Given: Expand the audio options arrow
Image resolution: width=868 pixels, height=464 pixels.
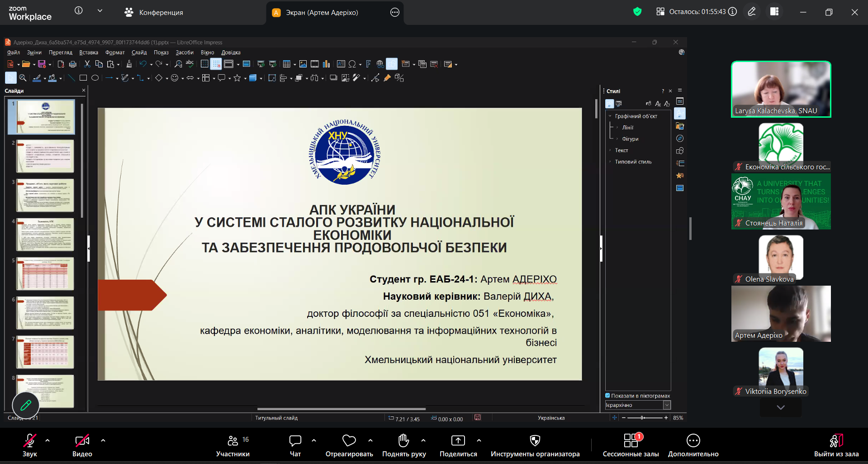Looking at the screenshot, I should pyautogui.click(x=47, y=440).
